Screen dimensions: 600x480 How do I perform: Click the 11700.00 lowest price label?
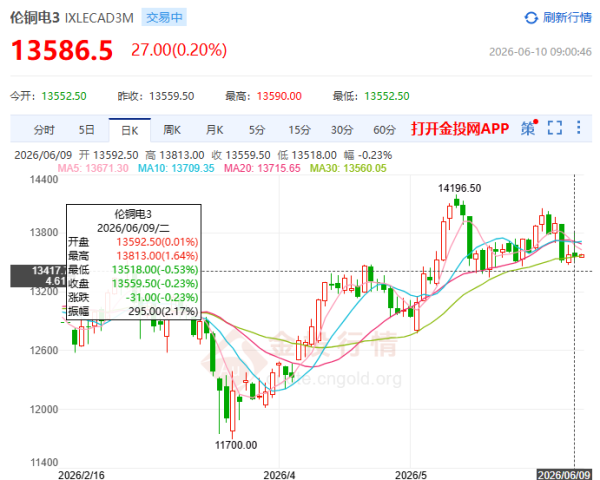[236, 445]
